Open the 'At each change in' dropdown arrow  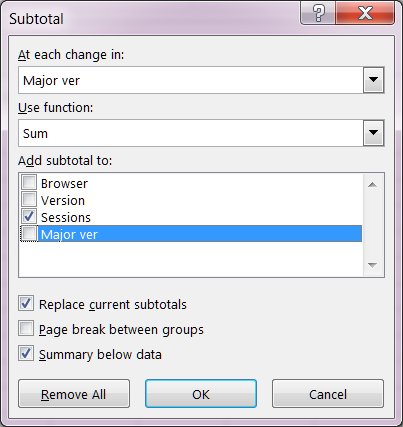373,80
